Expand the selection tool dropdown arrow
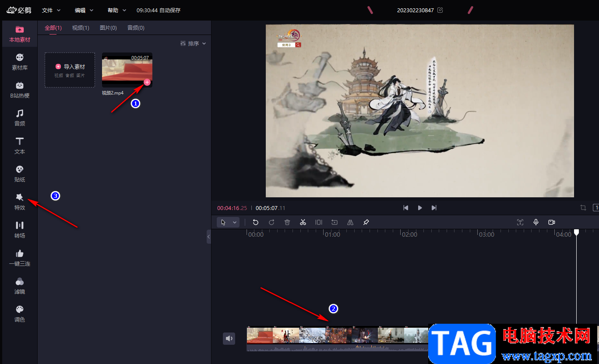 tap(235, 222)
